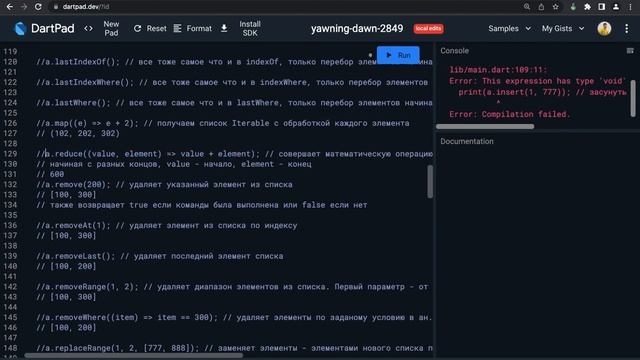Click the //a.map((e) => e + 2) line

point(222,123)
